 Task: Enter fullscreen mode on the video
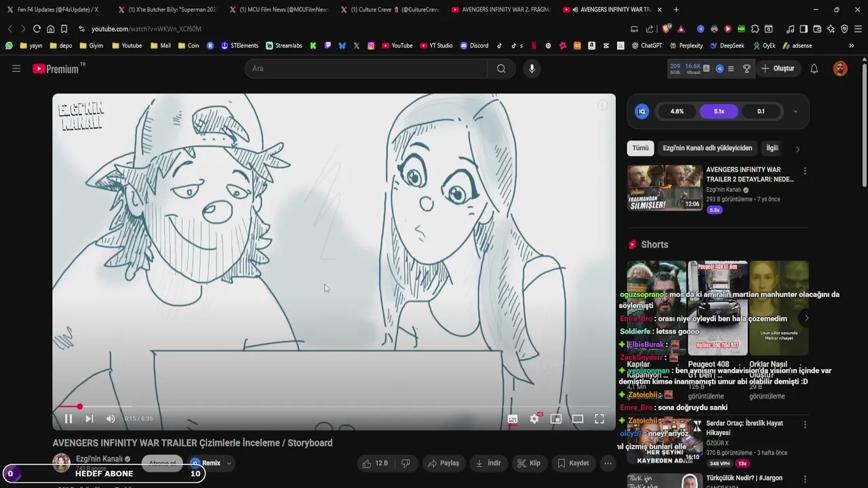599,419
